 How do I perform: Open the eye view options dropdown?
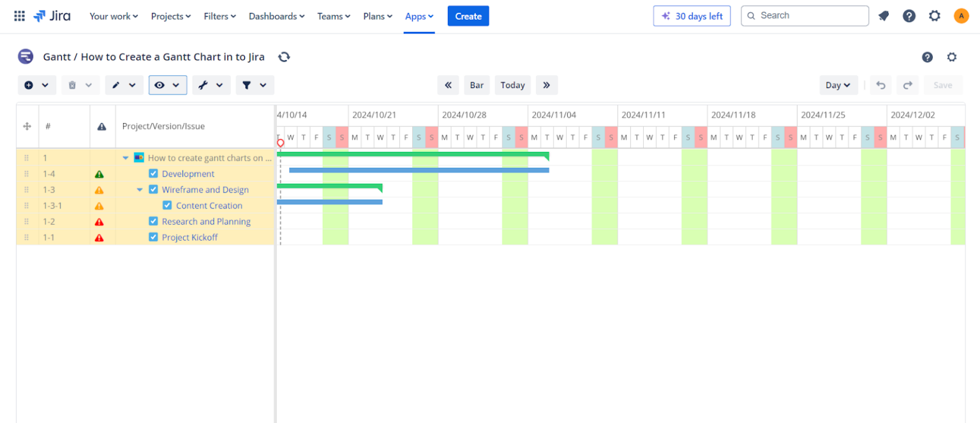point(168,85)
